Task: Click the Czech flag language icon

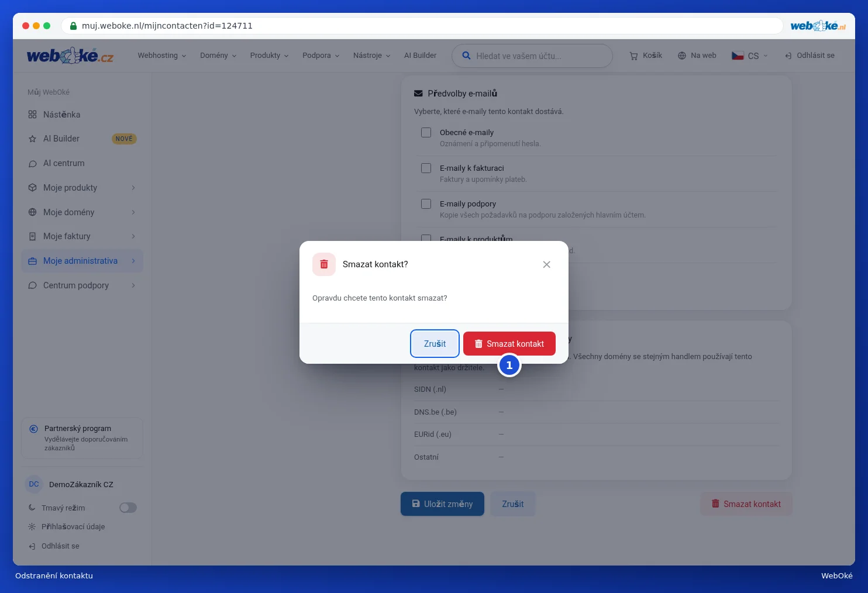Action: pyautogui.click(x=738, y=56)
